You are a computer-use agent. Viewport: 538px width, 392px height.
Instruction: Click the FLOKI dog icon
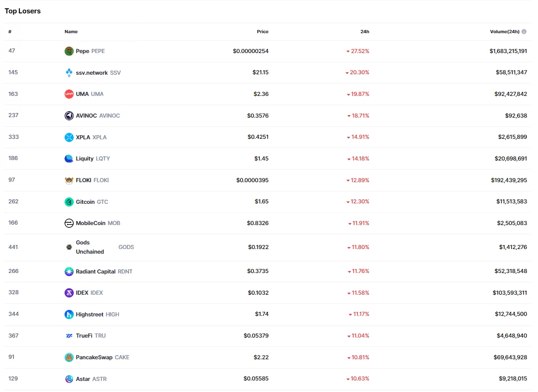pos(69,180)
